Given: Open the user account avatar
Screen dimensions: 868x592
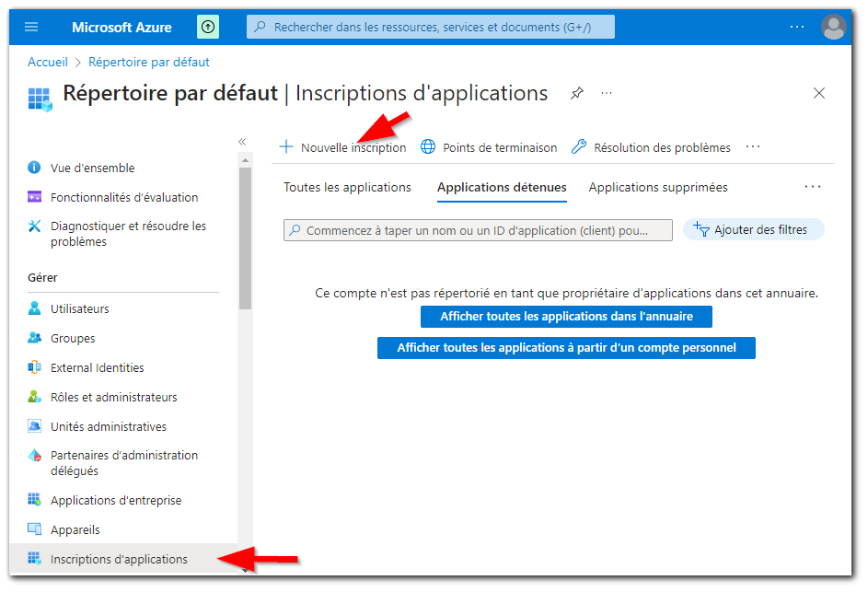Looking at the screenshot, I should point(834,27).
